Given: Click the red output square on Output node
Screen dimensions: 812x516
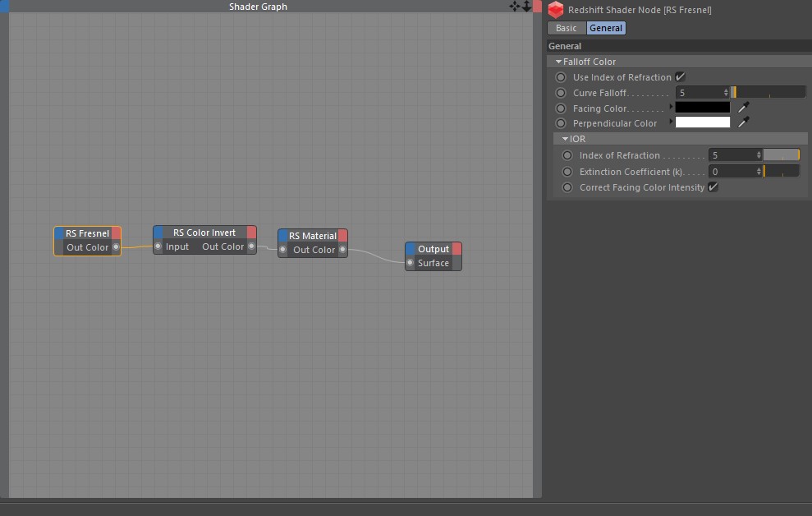Looking at the screenshot, I should click(456, 249).
